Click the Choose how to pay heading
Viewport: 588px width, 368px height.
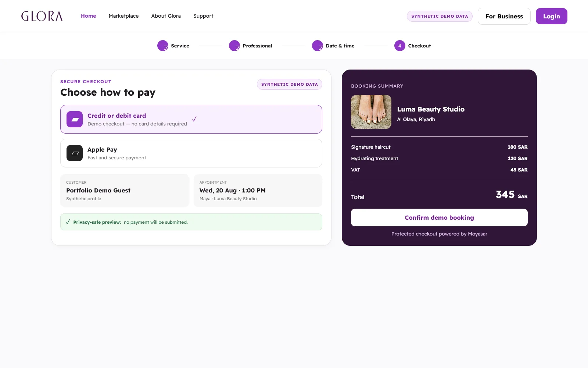tap(108, 92)
